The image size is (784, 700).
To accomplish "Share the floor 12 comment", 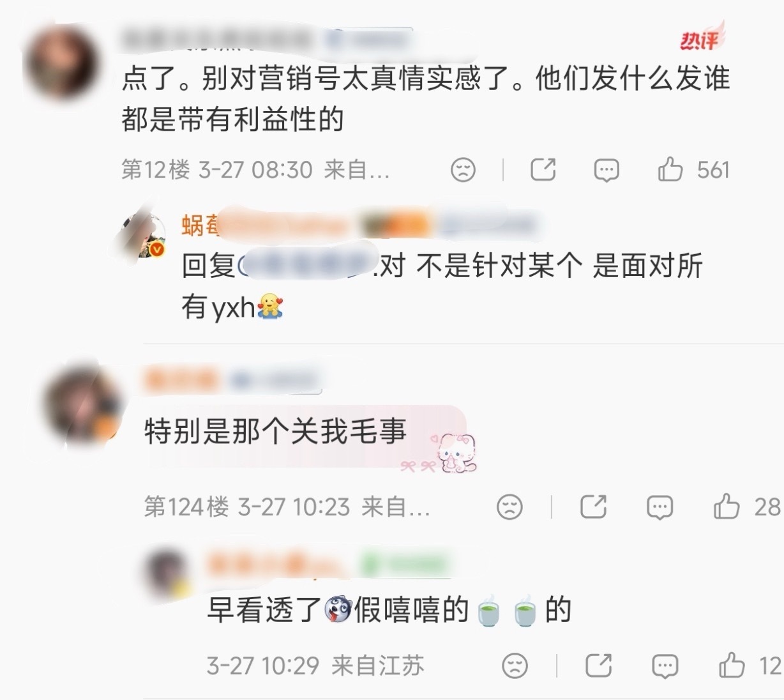I will [543, 169].
